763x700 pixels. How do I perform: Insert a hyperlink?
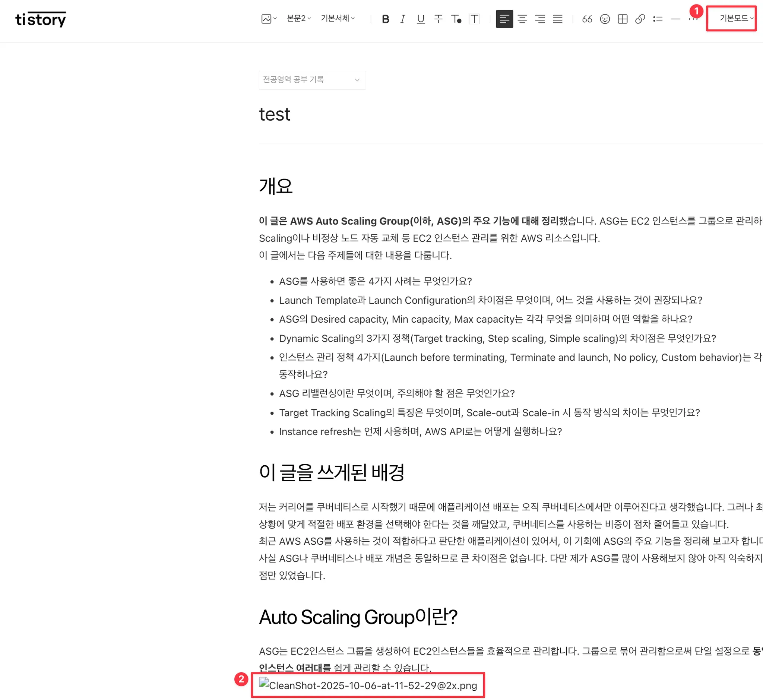(640, 19)
